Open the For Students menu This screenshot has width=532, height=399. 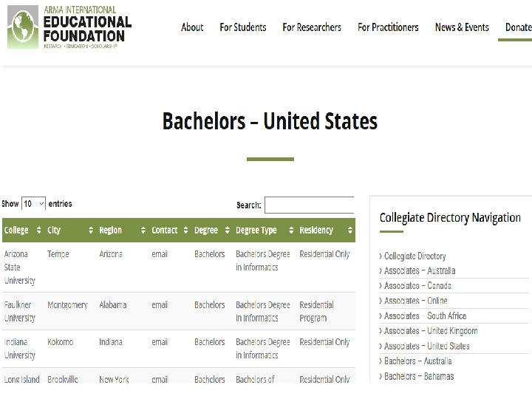(243, 27)
